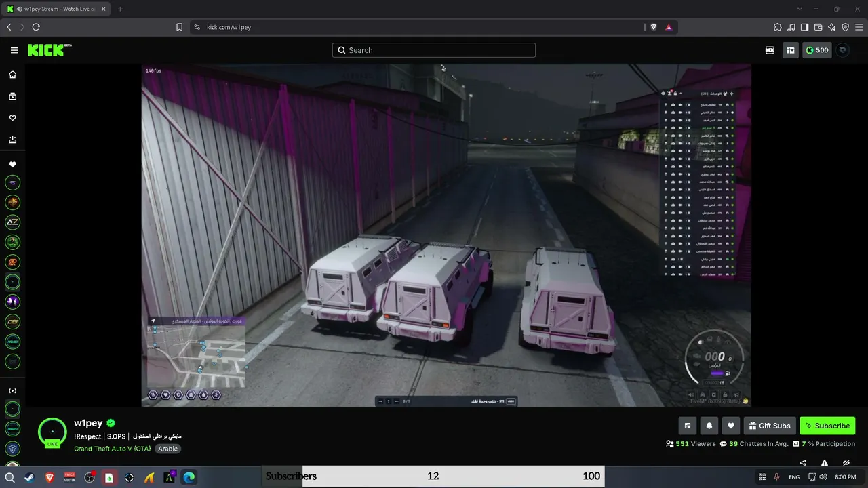Open Brave VPN shield icon

click(846, 27)
